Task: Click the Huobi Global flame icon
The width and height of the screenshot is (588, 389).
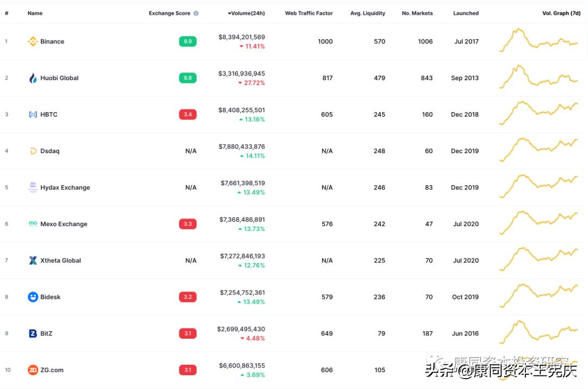Action: (x=33, y=78)
